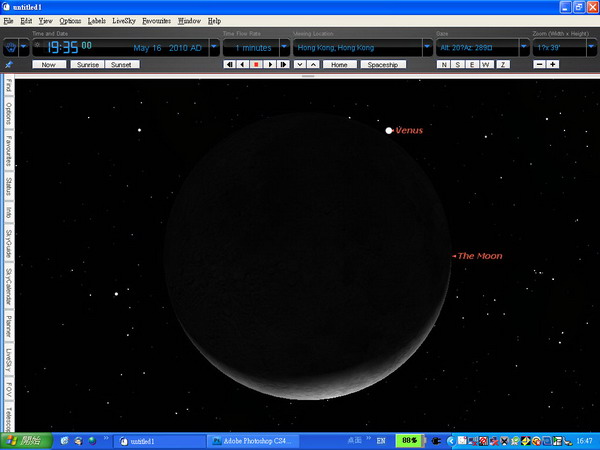Open the Time Flow Rate dropdown
The image size is (600, 450).
click(x=284, y=47)
